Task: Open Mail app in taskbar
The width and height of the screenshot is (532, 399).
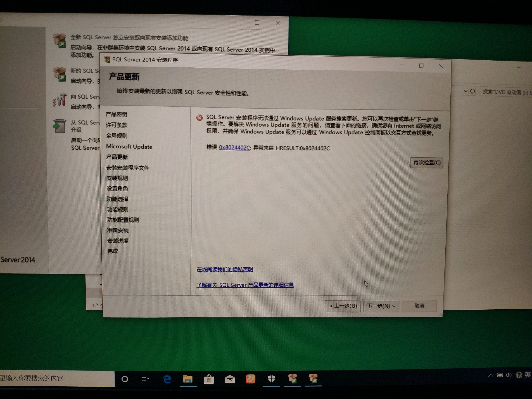Action: pos(230,379)
